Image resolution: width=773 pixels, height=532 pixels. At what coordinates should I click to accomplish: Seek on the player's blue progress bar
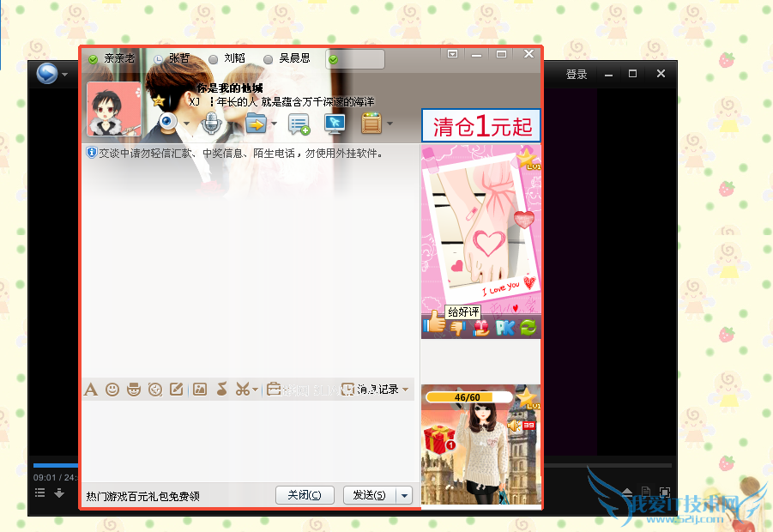tap(56, 465)
